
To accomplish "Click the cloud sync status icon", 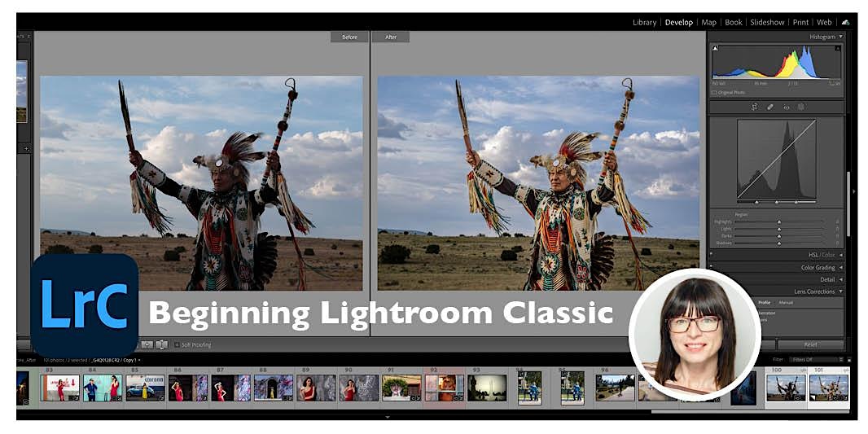I will tap(846, 23).
